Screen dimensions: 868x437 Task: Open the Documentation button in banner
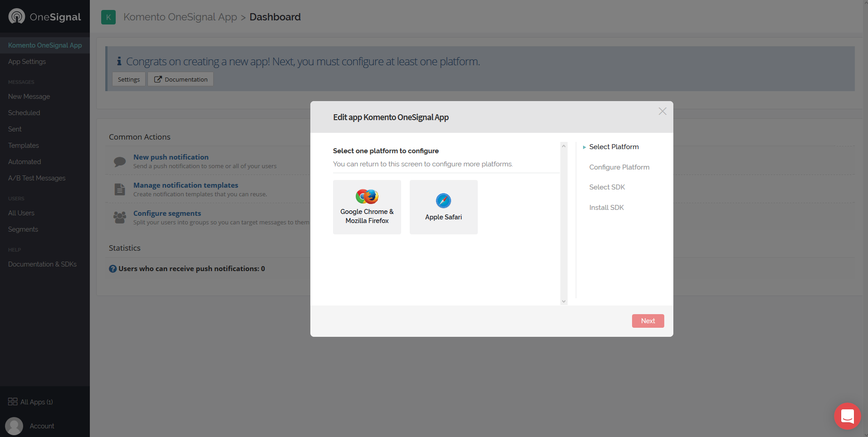[x=181, y=79]
